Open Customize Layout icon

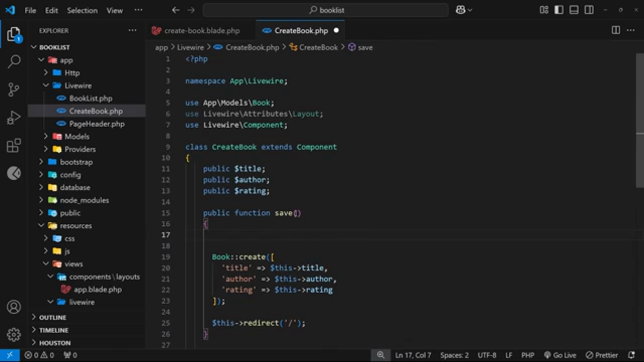pyautogui.click(x=544, y=10)
